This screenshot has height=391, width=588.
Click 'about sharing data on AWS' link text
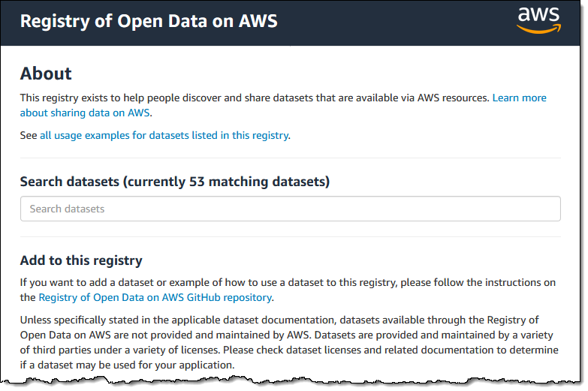point(85,113)
